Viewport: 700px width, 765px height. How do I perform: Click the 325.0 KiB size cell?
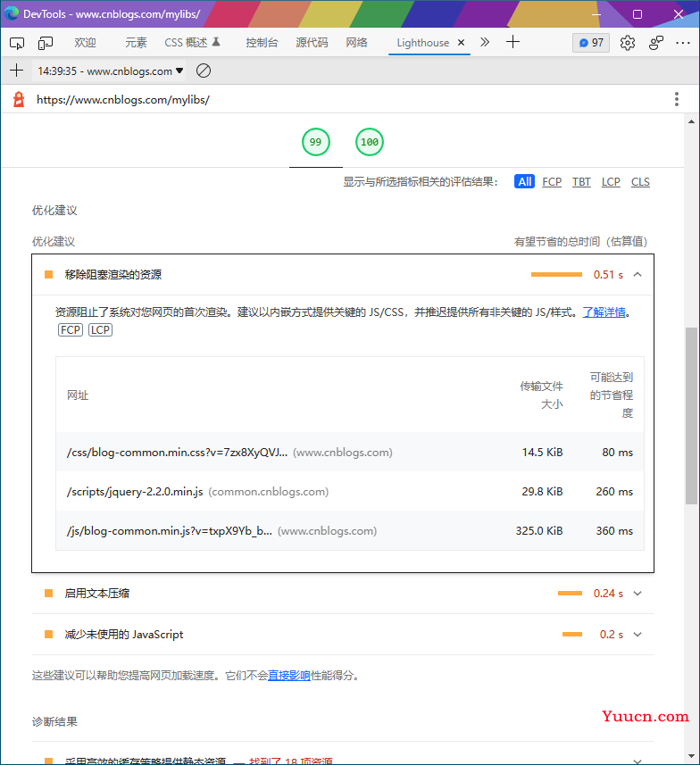point(539,531)
